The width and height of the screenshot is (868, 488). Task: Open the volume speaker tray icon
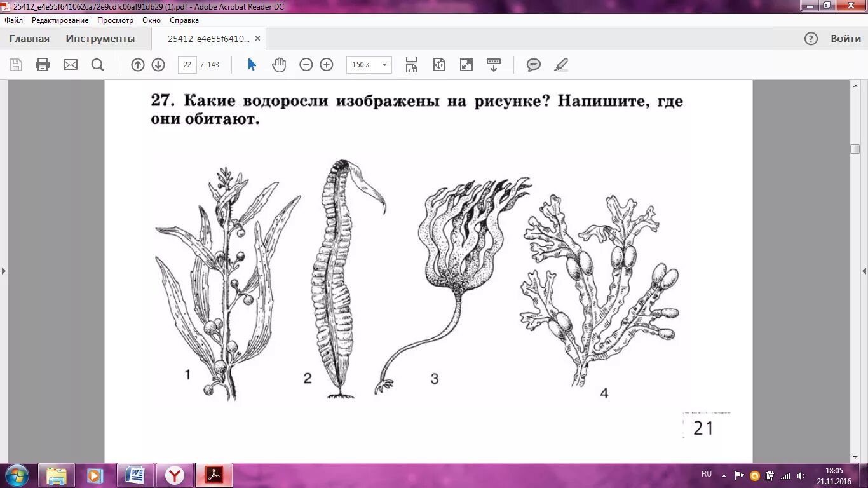pos(801,475)
